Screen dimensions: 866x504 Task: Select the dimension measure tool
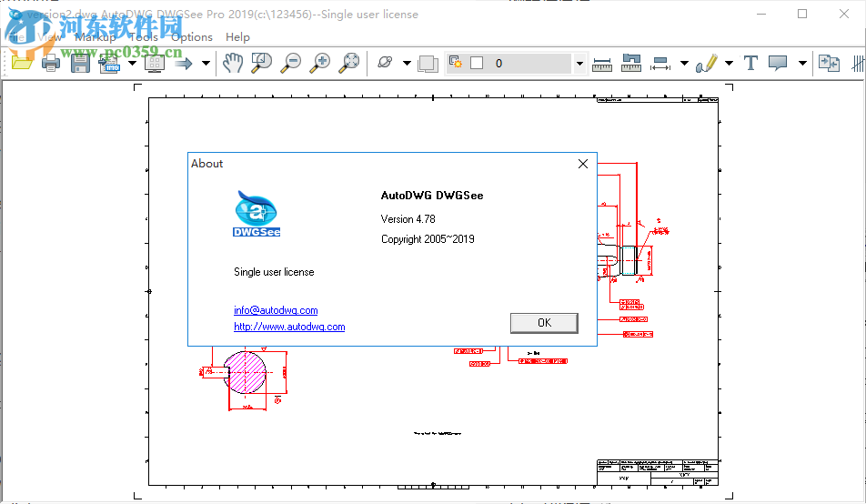tap(660, 64)
